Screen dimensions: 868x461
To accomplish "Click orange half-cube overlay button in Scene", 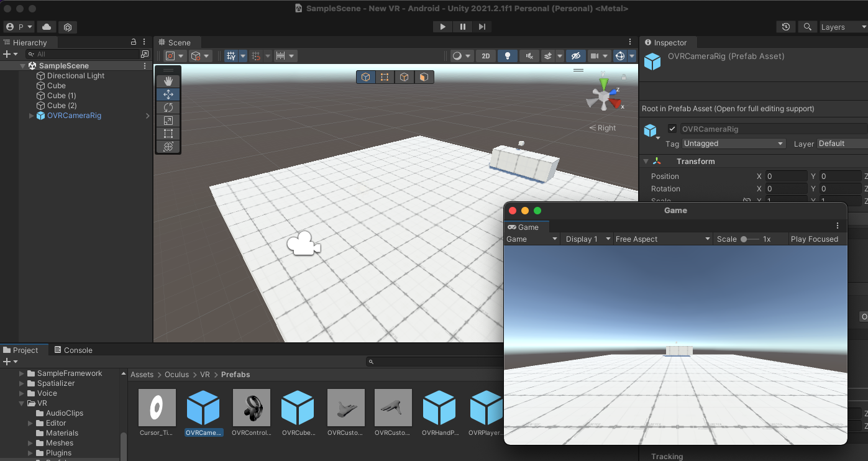I will [x=424, y=77].
